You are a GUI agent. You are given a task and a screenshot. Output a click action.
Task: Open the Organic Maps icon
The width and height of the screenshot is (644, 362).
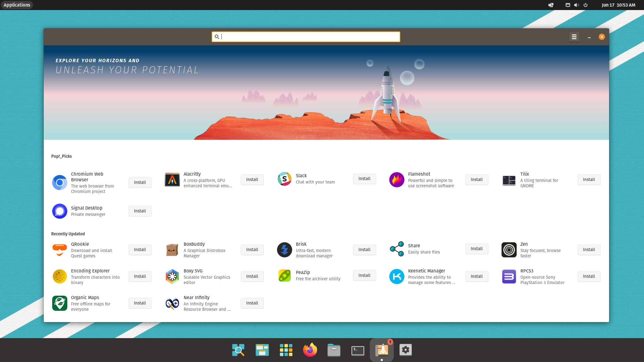60,303
